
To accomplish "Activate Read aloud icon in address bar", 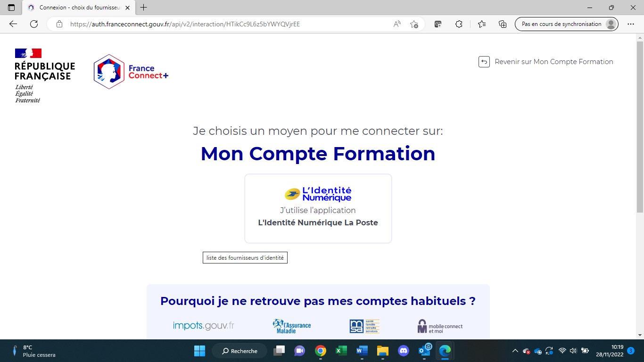I will click(397, 24).
